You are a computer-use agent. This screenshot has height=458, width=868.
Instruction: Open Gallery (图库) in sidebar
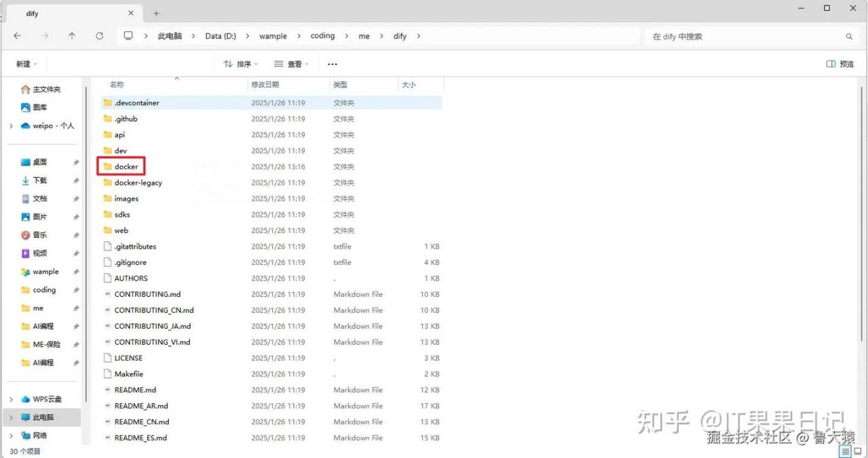tap(34, 107)
